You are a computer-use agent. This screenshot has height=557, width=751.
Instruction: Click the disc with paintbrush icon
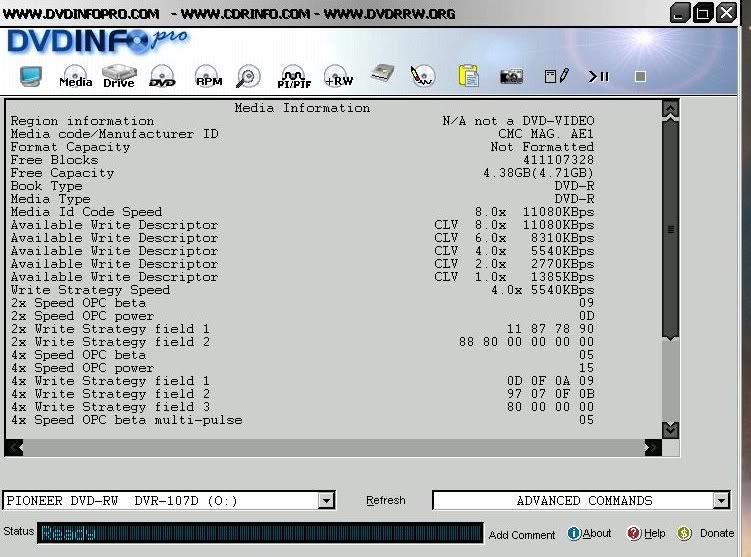click(x=422, y=77)
